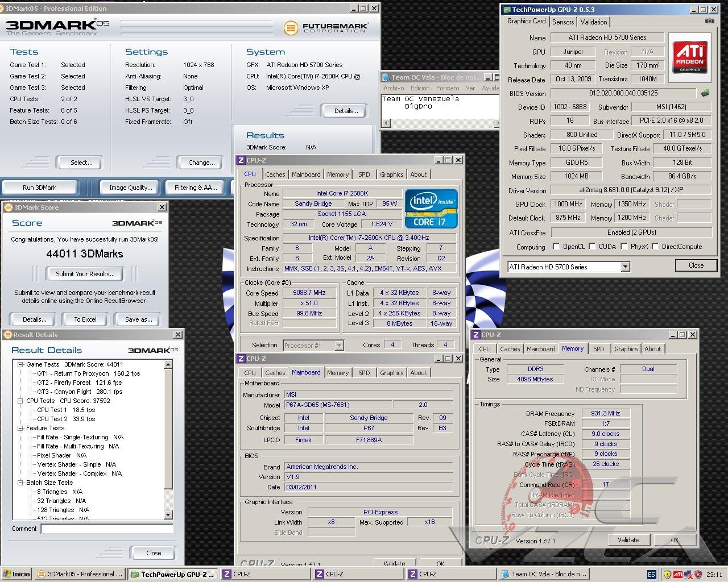The image size is (728, 582).
Task: Collapse the Batch Size Tests tree node
Action: click(20, 483)
